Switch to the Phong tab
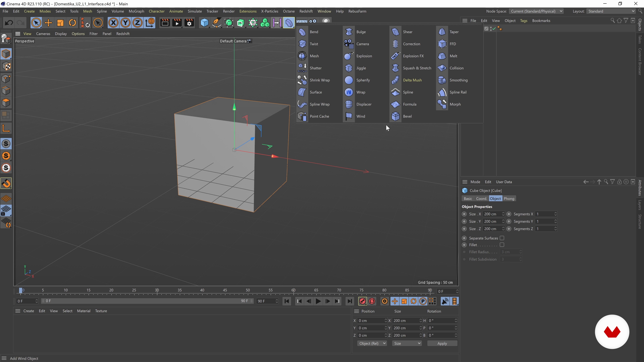The image size is (644, 362). click(509, 199)
